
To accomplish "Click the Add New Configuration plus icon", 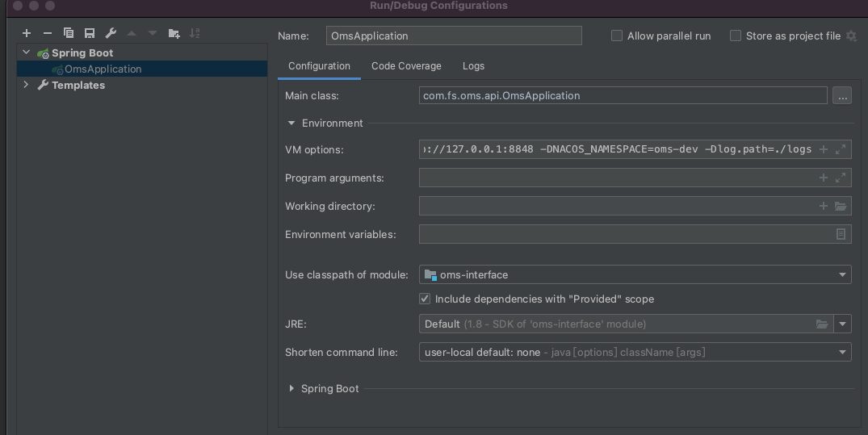I will click(27, 33).
